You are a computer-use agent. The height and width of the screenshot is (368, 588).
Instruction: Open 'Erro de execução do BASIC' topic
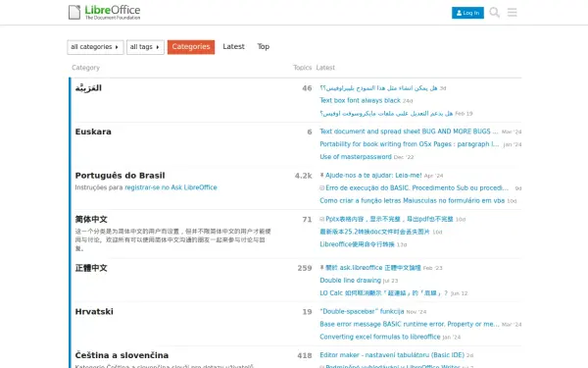click(x=417, y=187)
